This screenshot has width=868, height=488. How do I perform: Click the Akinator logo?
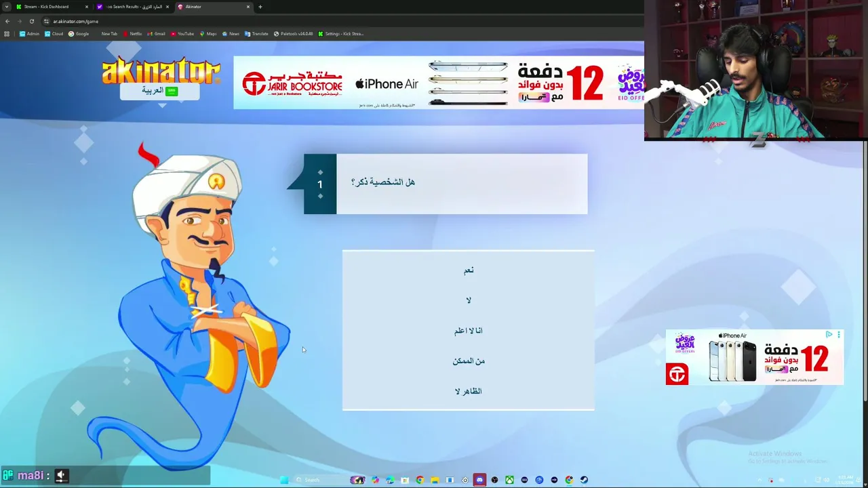point(161,71)
